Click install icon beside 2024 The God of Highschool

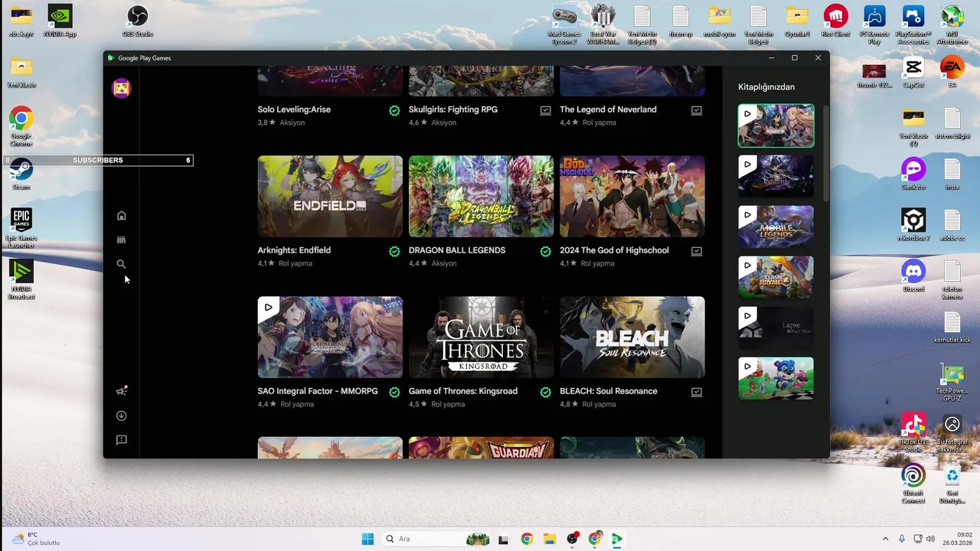[x=696, y=251]
